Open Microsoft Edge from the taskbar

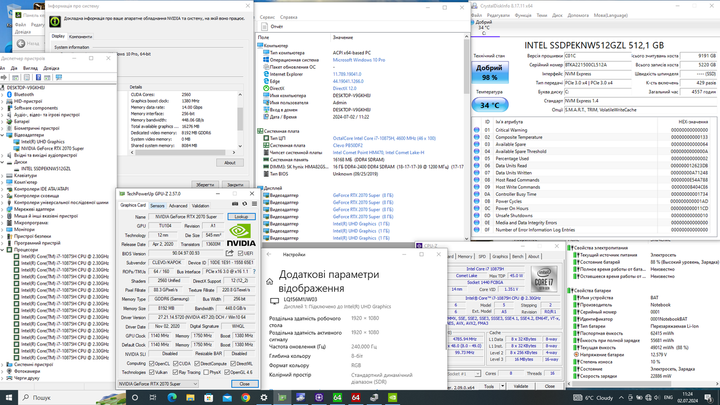click(x=172, y=398)
